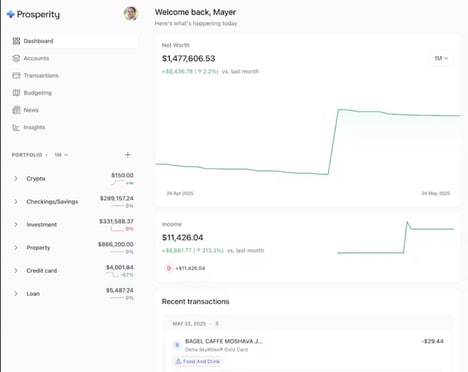This screenshot has width=468, height=372.
Task: Click the 24 May 2025 chart date
Action: pos(436,193)
